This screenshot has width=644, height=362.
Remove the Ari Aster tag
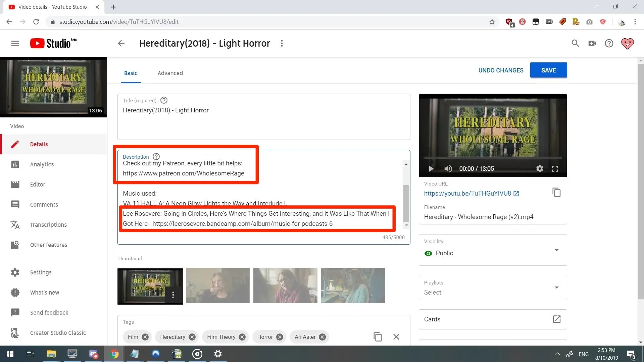pyautogui.click(x=322, y=337)
